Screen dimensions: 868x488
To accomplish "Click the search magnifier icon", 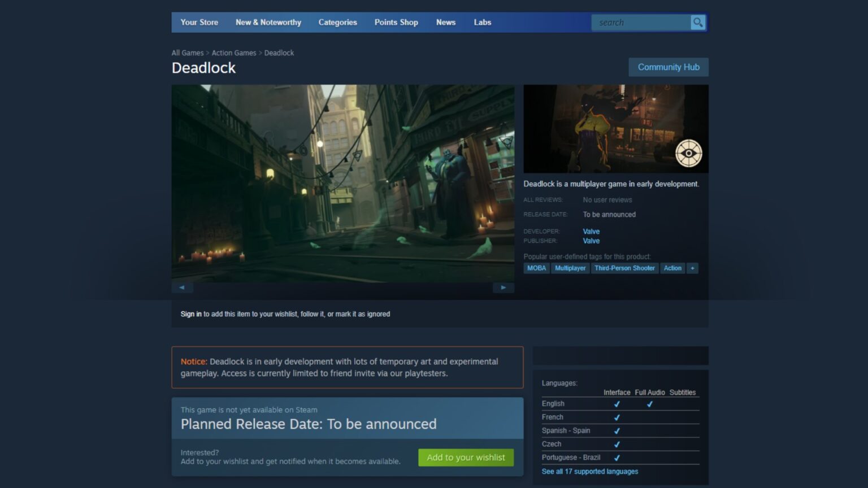I will 697,23.
